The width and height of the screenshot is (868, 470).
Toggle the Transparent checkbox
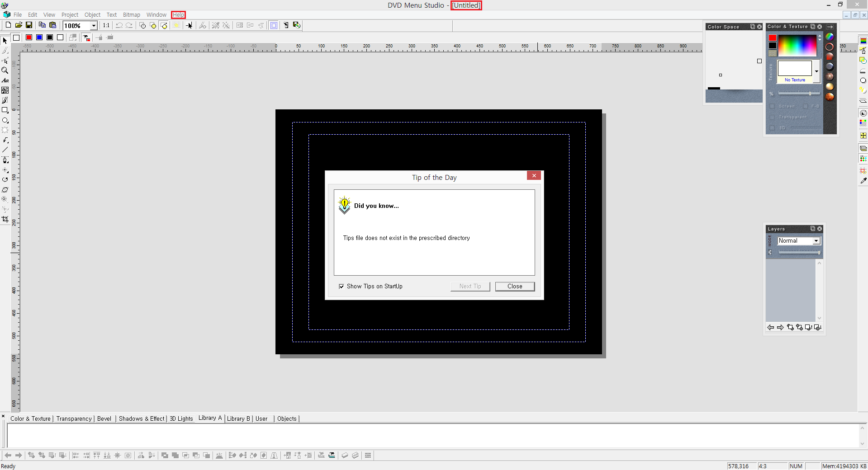pyautogui.click(x=772, y=117)
